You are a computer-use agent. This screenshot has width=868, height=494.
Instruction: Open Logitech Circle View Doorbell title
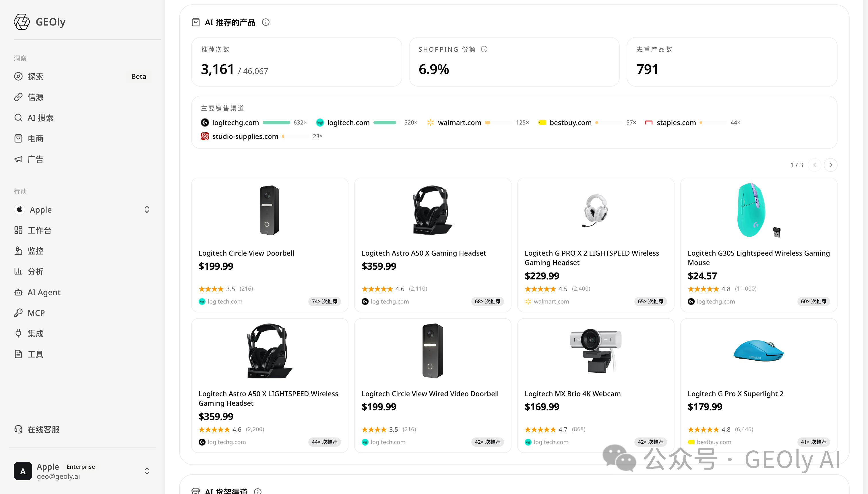click(x=246, y=253)
